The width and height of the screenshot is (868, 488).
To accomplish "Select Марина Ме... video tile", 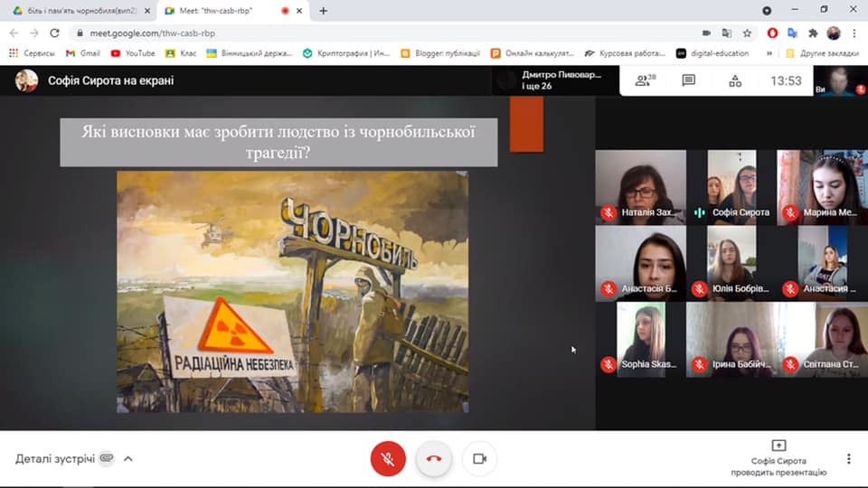I will click(x=823, y=187).
